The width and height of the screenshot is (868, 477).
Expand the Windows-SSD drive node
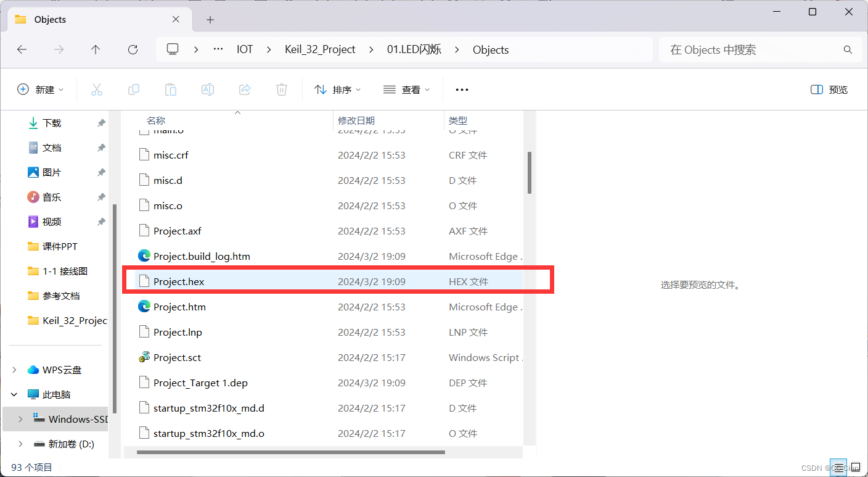pyautogui.click(x=20, y=420)
